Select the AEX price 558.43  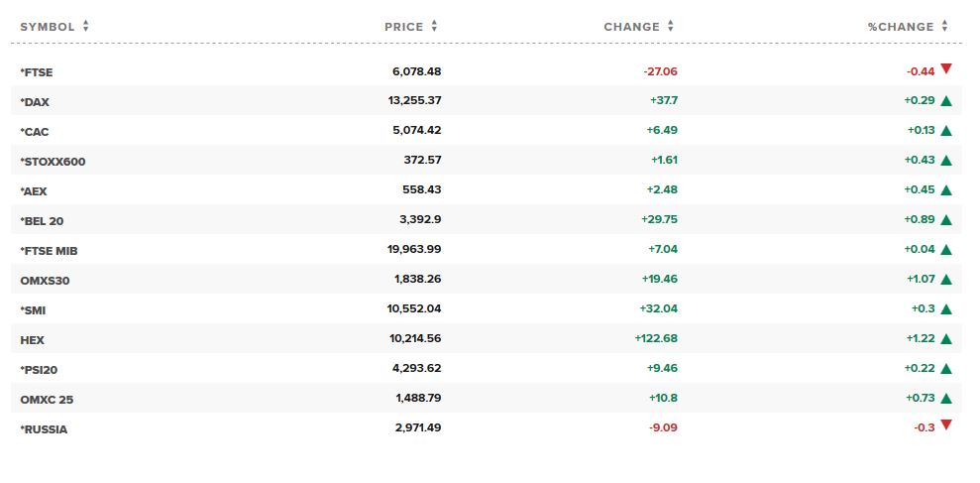click(x=422, y=189)
